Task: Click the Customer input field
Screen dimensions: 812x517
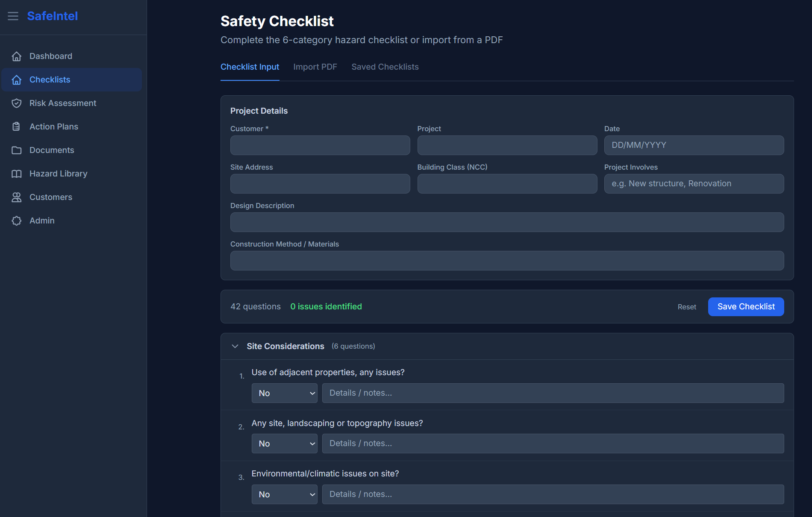Action: (320, 145)
